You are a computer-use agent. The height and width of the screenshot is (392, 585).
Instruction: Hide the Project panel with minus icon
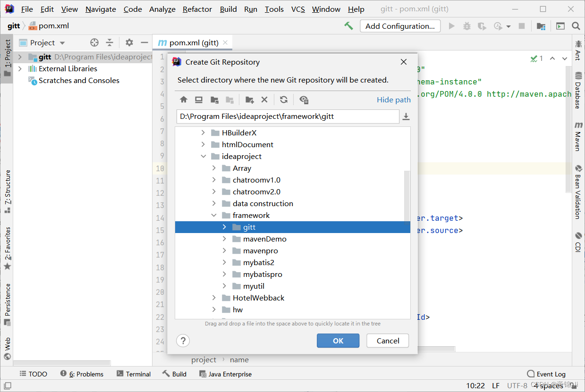[x=144, y=42]
